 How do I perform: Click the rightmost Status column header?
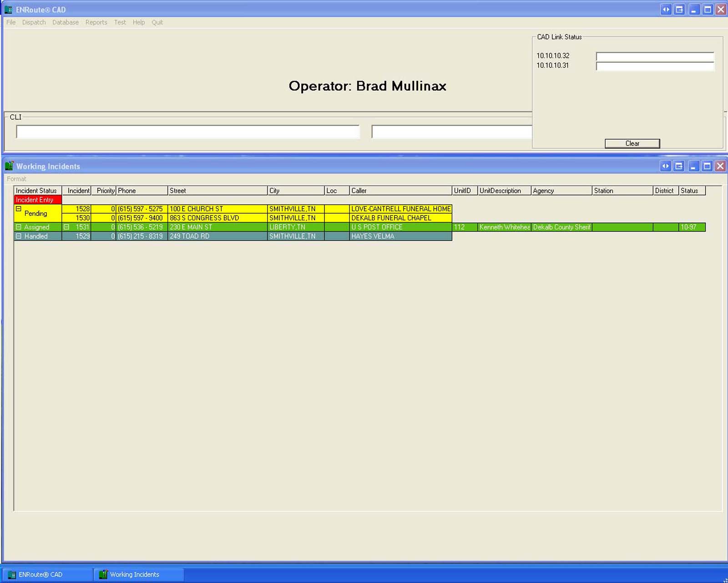692,191
